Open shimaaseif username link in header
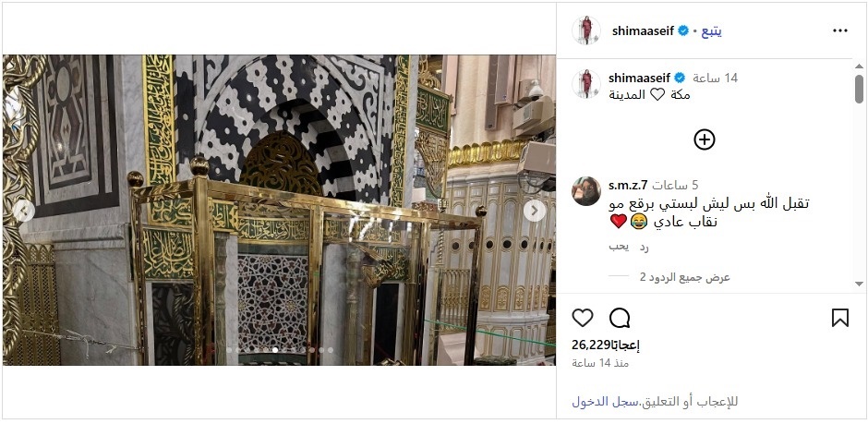Screen dimensions: 868x424 click(643, 31)
